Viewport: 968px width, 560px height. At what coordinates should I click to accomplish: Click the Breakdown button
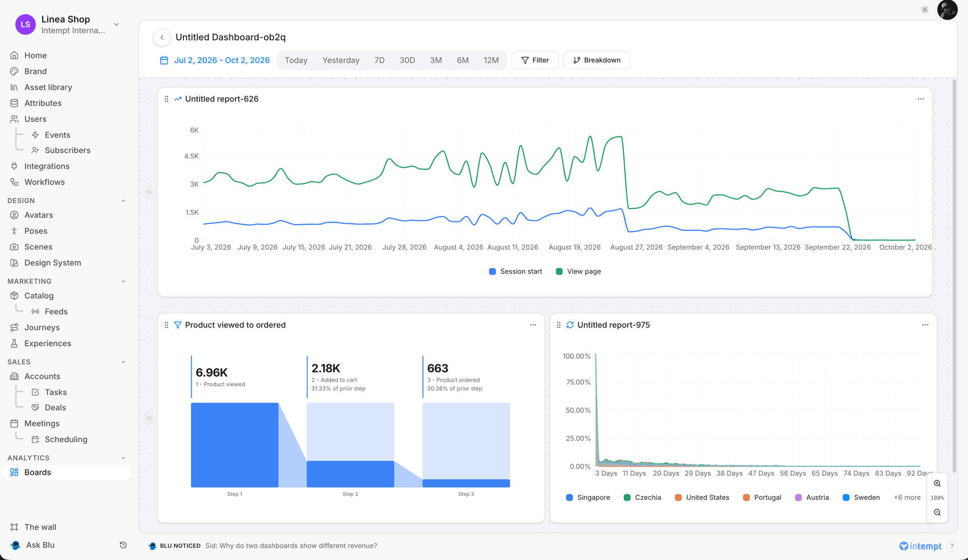pos(596,60)
